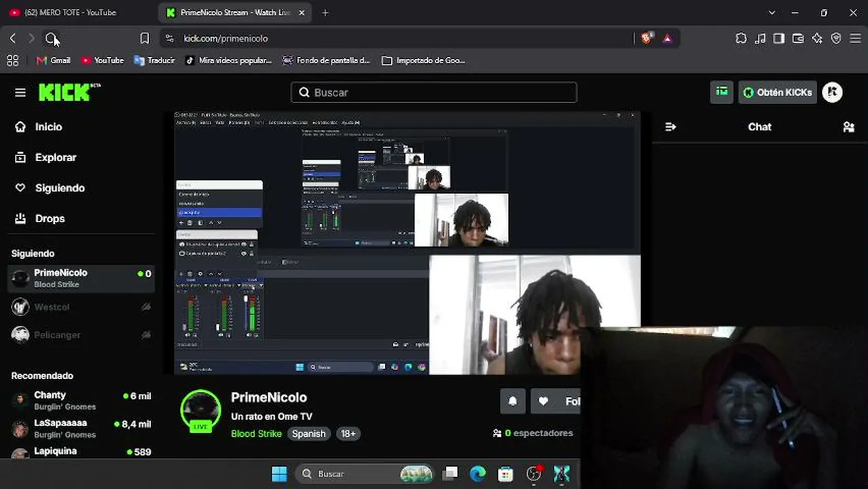Open recommended channel Chanty
Image resolution: width=868 pixels, height=489 pixels.
[x=82, y=400]
